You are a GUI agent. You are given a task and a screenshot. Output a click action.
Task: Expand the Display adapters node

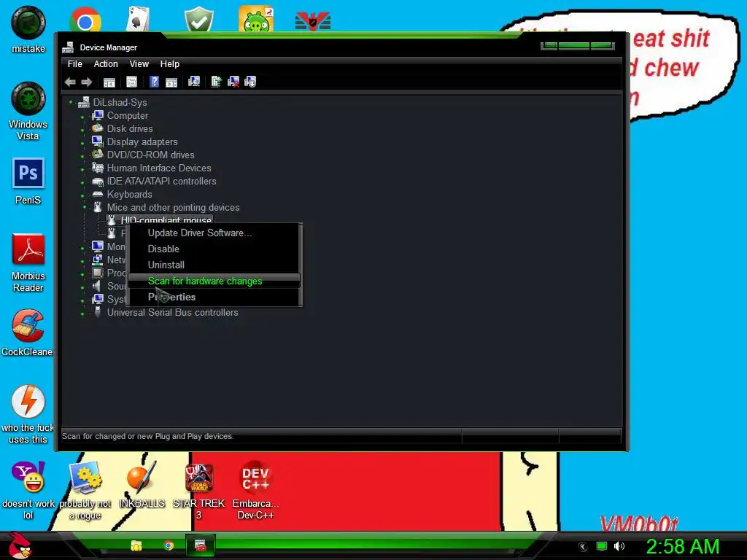pyautogui.click(x=82, y=143)
